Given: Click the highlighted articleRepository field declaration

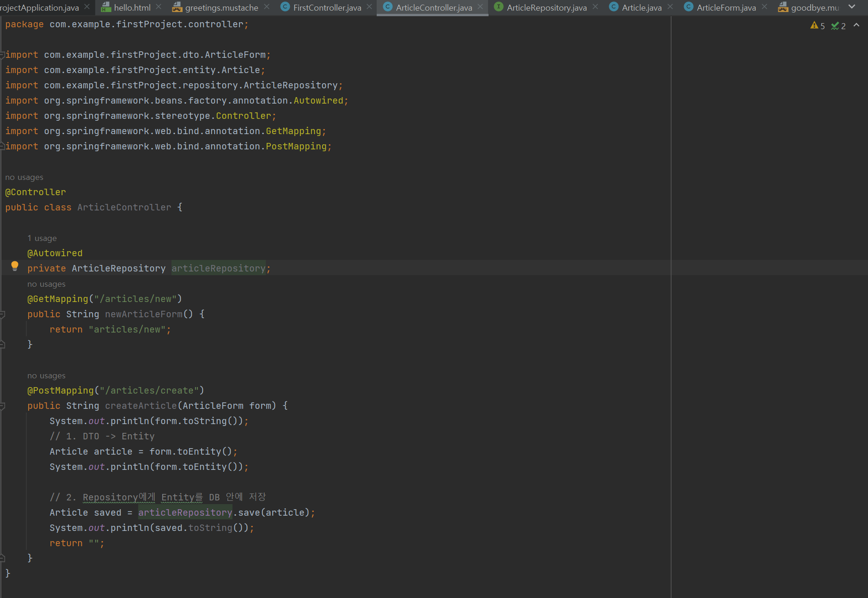Looking at the screenshot, I should 219,268.
